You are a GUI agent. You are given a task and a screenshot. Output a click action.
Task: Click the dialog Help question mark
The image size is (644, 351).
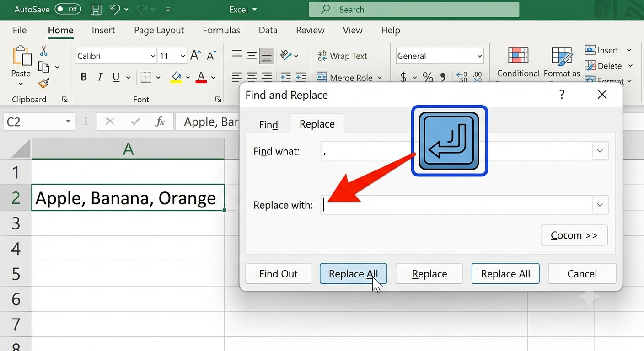pyautogui.click(x=562, y=95)
